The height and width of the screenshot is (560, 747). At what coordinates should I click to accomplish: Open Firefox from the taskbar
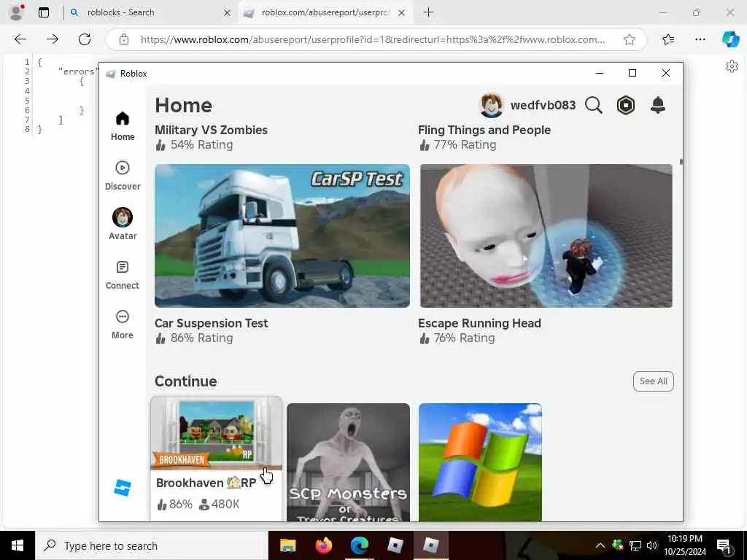(324, 545)
